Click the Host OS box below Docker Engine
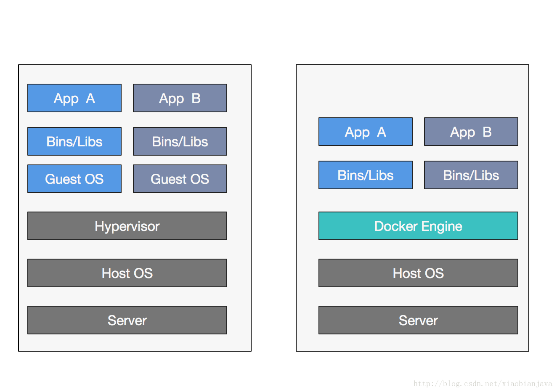557x392 pixels. 418,273
